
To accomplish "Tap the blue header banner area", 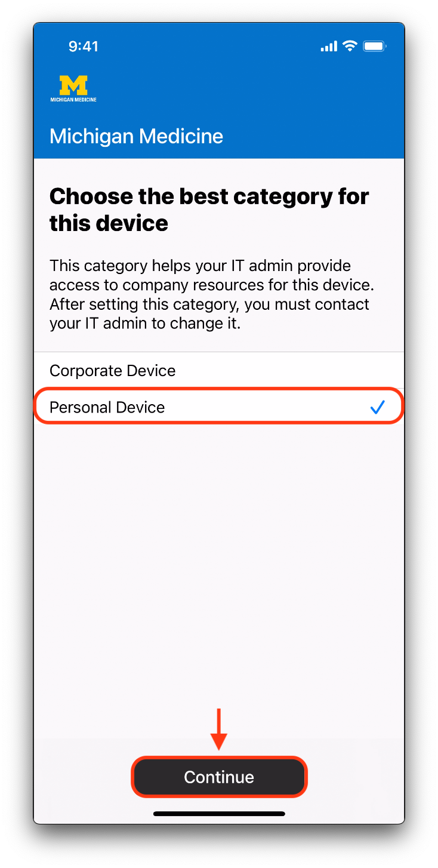I will pyautogui.click(x=219, y=91).
